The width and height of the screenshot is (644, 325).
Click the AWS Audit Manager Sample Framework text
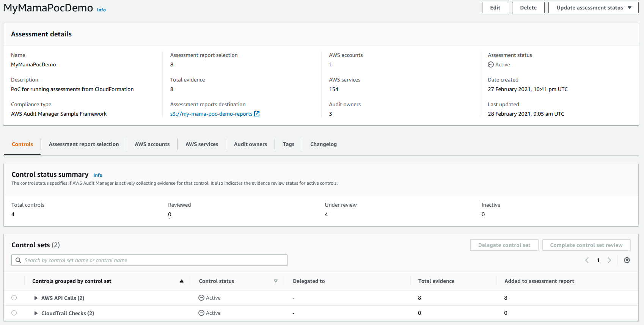(59, 114)
